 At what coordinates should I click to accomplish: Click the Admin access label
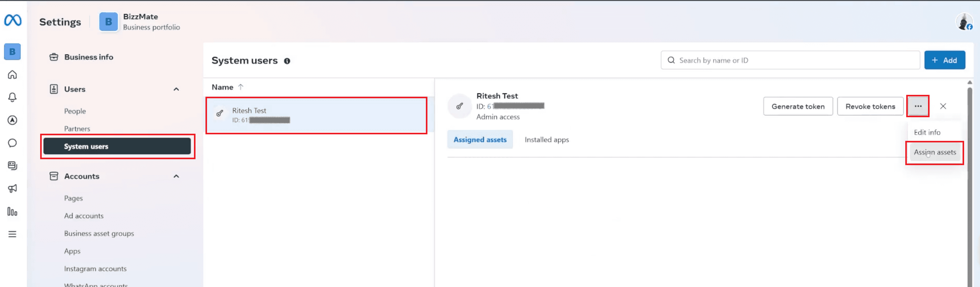pos(497,117)
